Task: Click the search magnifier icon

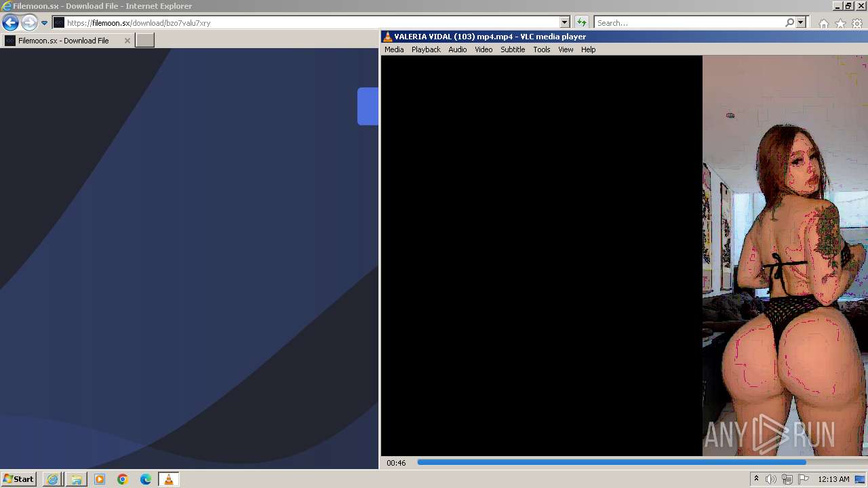Action: point(789,22)
